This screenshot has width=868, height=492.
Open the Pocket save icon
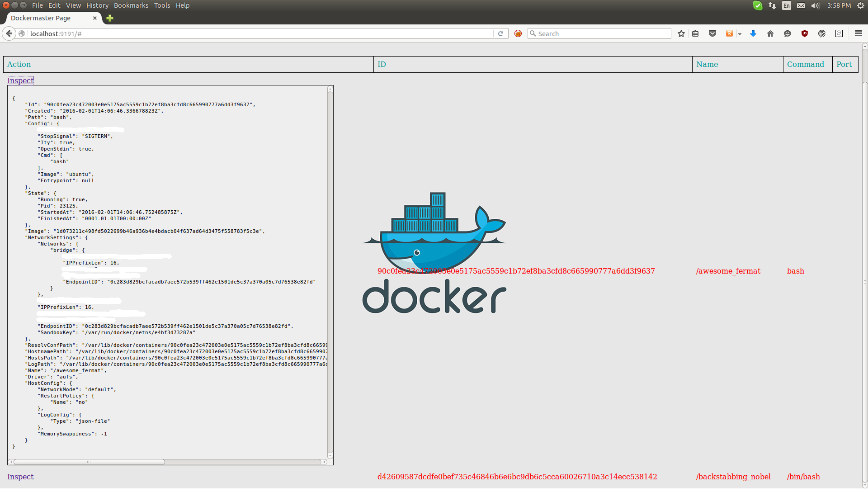click(x=712, y=34)
